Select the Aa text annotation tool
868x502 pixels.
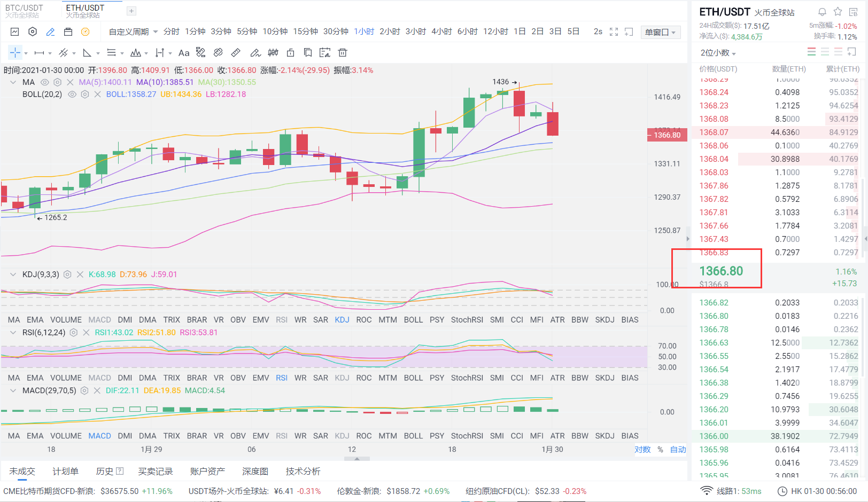click(x=184, y=52)
